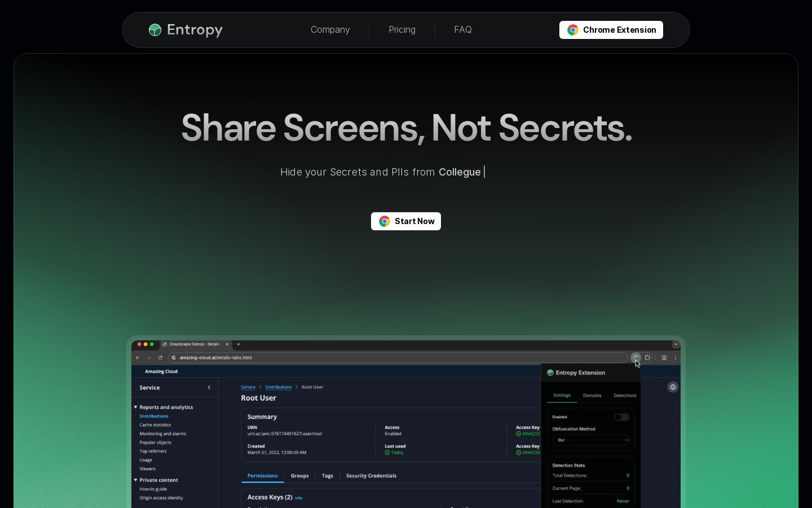
Task: Click the Share Screens, Not Secrets headline
Action: pyautogui.click(x=407, y=128)
